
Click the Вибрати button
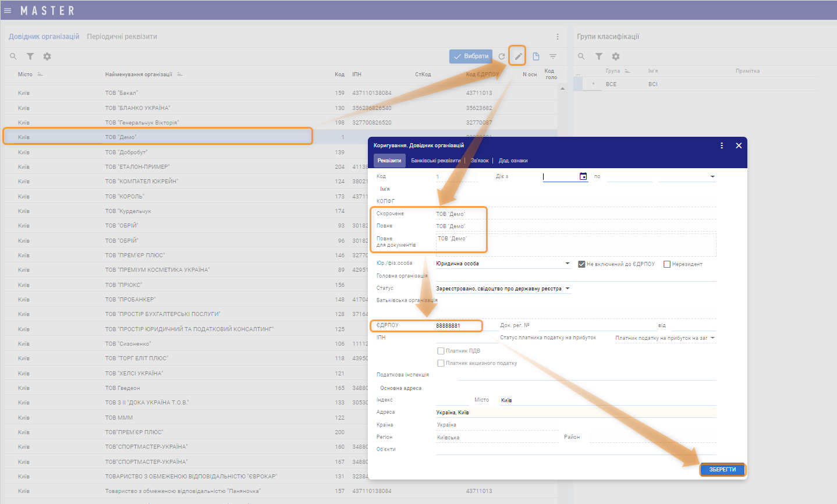point(471,56)
